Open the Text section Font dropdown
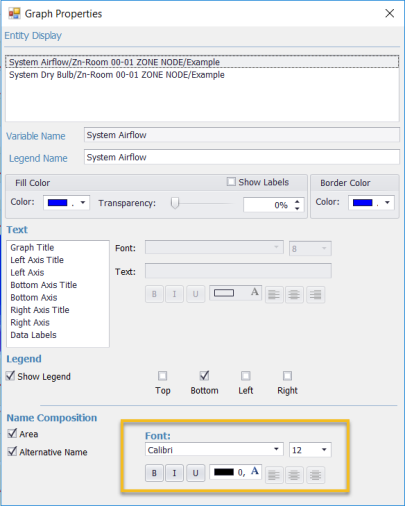The image size is (405, 506). [276, 247]
